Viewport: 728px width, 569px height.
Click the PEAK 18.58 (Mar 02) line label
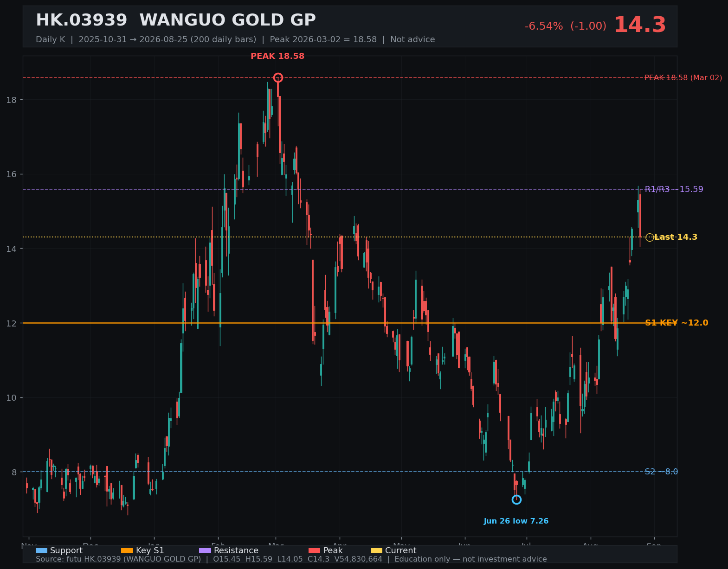click(x=683, y=78)
